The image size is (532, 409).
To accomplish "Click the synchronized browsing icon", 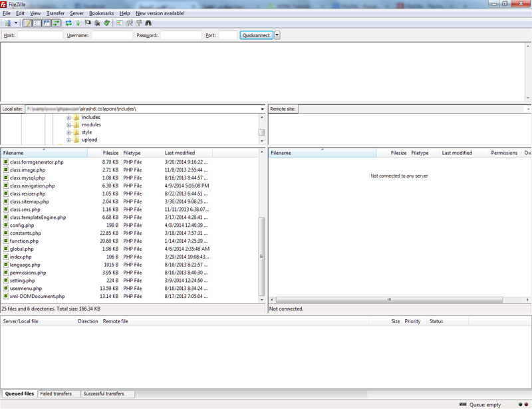I will coord(139,23).
